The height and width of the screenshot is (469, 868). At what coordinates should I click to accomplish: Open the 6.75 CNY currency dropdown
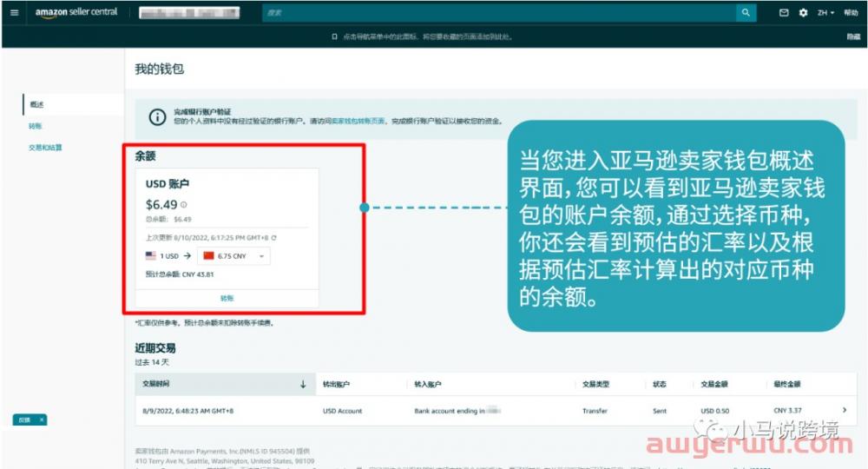pyautogui.click(x=233, y=256)
